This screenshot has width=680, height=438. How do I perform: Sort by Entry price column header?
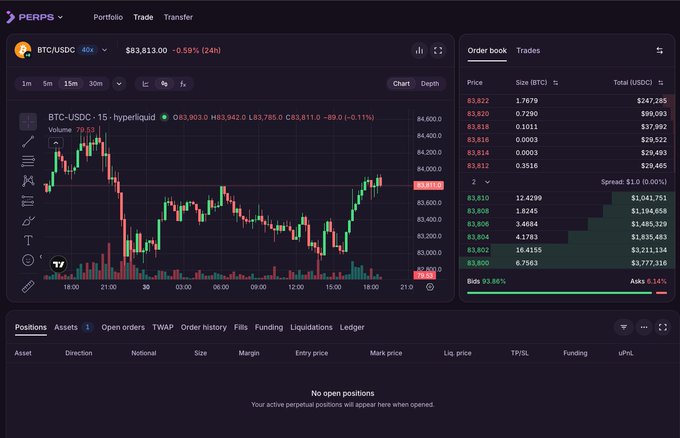312,353
